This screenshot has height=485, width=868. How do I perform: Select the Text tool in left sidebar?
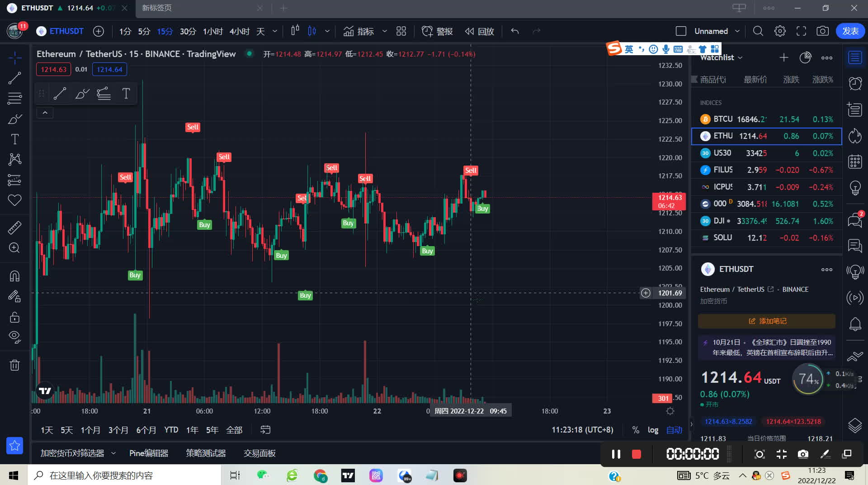click(x=14, y=139)
